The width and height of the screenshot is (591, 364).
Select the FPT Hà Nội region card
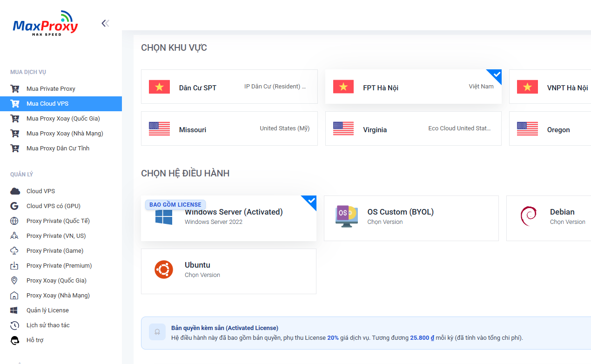click(x=413, y=87)
